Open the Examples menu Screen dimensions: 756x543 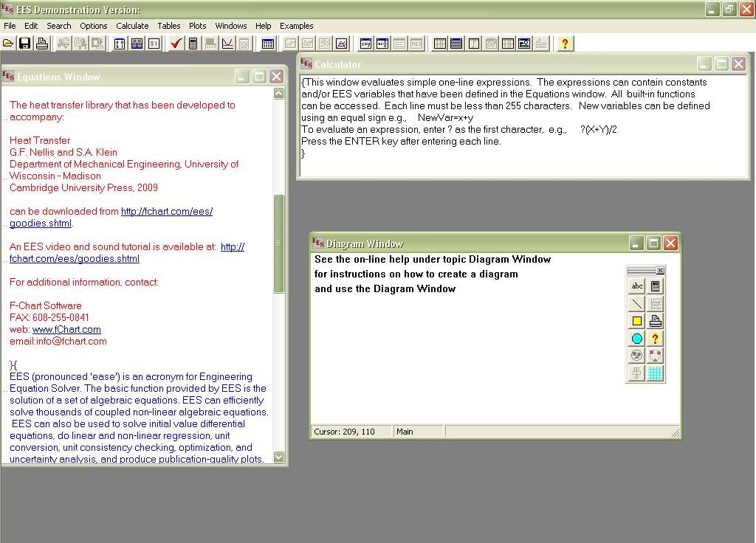(296, 26)
